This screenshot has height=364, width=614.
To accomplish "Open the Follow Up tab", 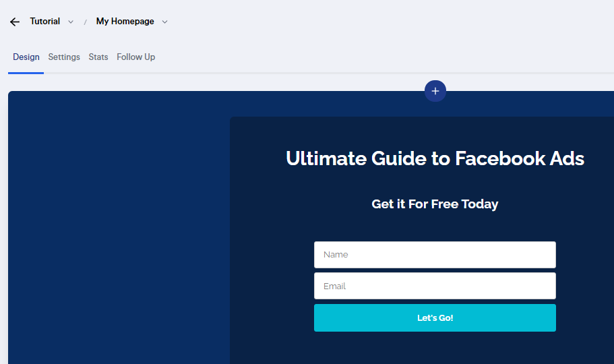I will pos(136,57).
